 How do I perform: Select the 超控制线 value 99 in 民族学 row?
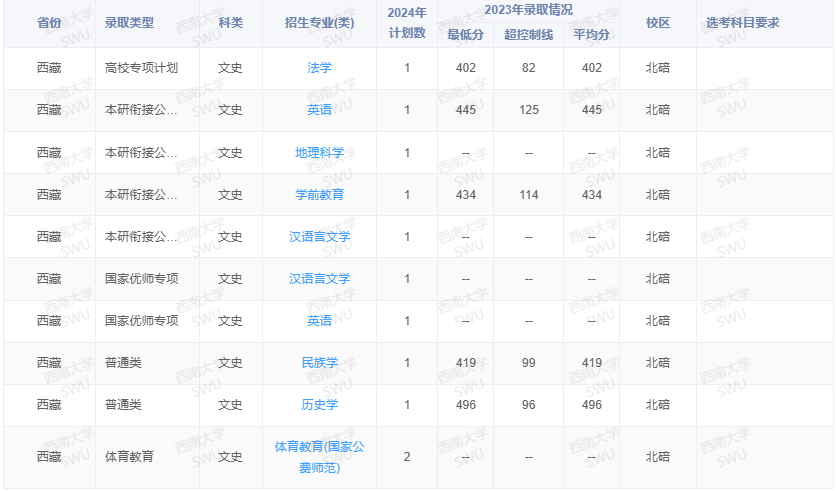[528, 363]
